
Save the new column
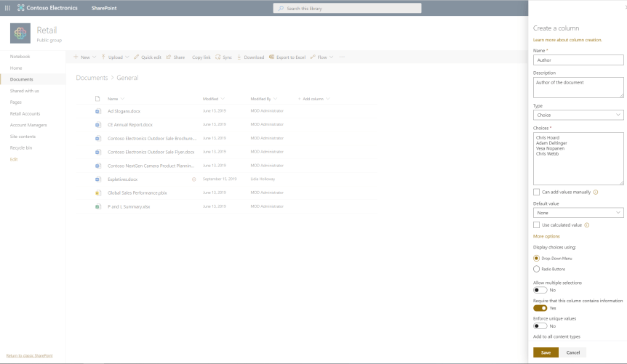tap(546, 352)
